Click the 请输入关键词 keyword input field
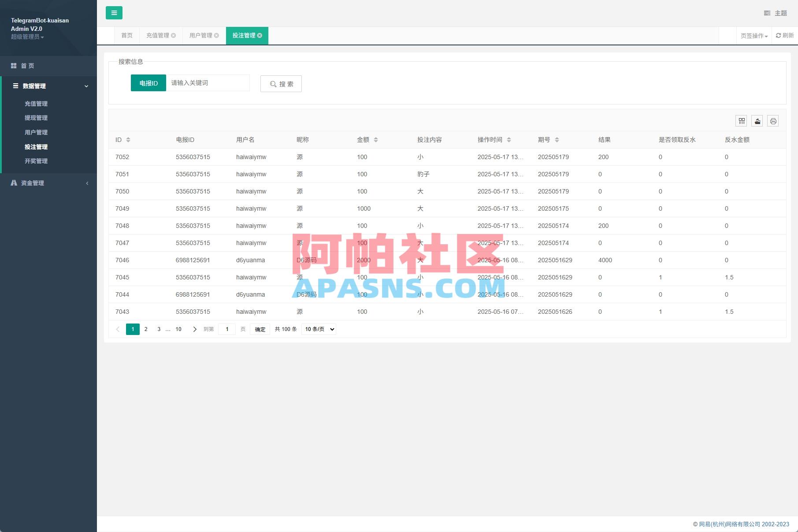 pyautogui.click(x=207, y=82)
